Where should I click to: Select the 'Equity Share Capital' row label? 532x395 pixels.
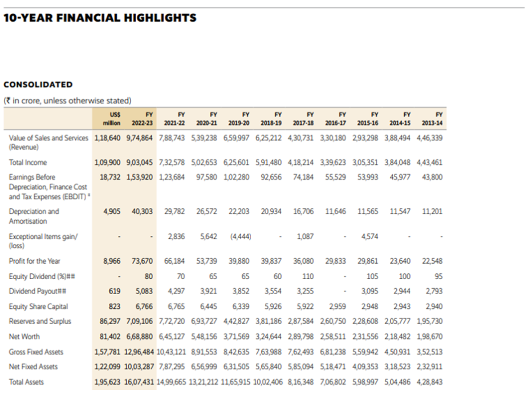(x=38, y=307)
